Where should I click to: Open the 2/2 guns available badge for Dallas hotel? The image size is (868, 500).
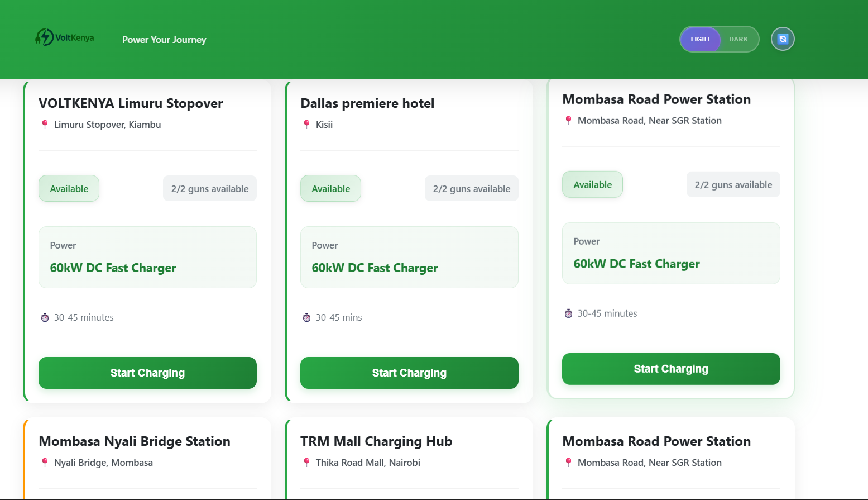471,188
